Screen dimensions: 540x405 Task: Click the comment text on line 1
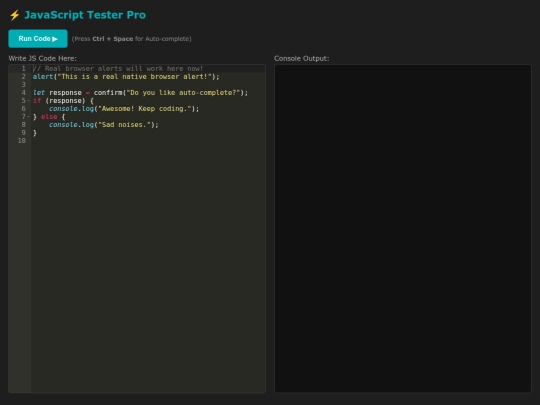tap(118, 69)
